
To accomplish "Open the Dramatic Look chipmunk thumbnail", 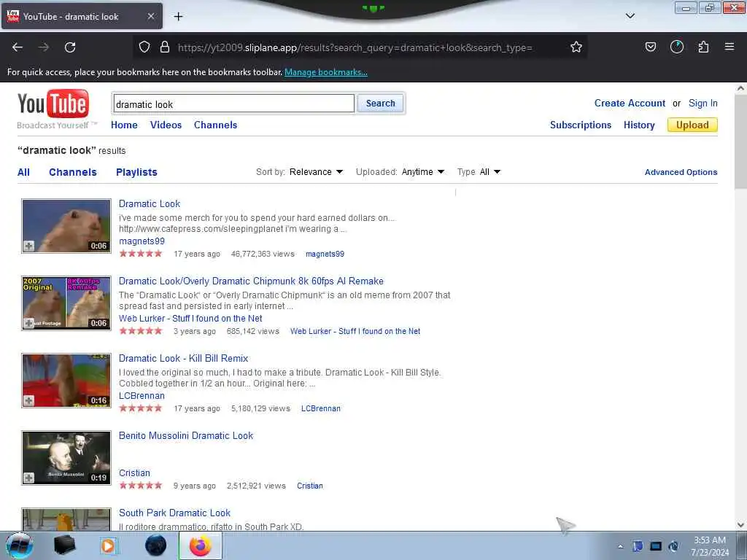I will 66,226.
